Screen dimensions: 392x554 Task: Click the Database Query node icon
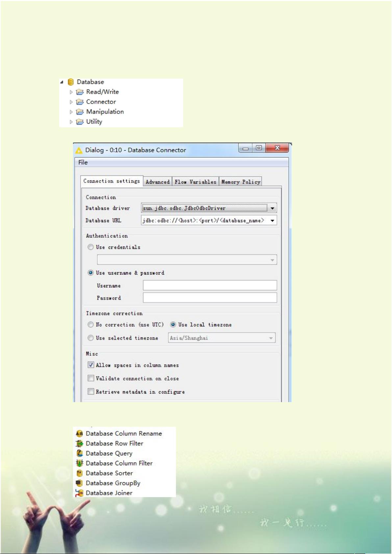79,453
